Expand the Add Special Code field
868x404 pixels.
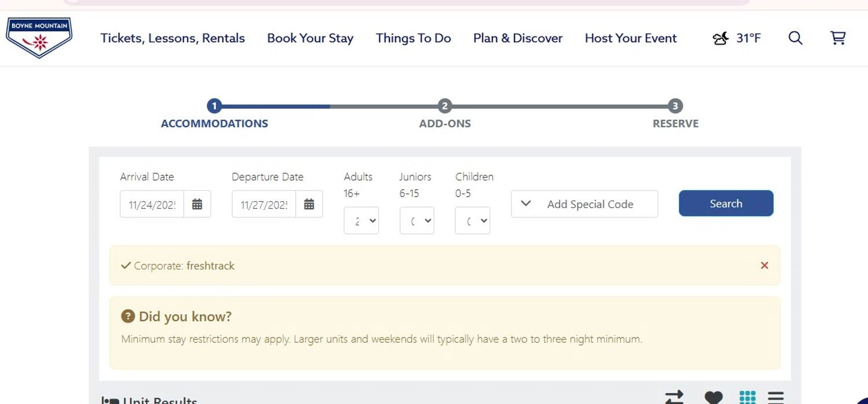(584, 204)
